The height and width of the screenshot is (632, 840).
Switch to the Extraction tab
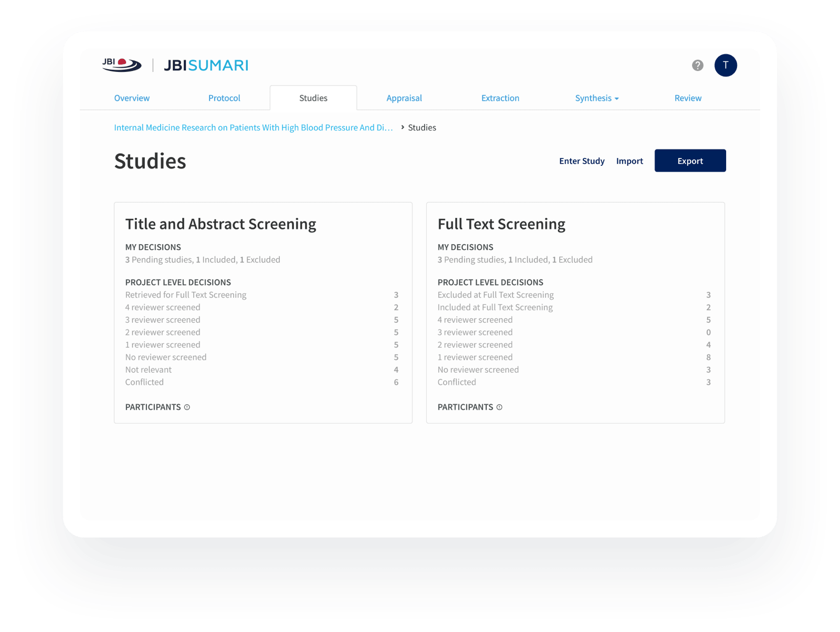coord(500,98)
